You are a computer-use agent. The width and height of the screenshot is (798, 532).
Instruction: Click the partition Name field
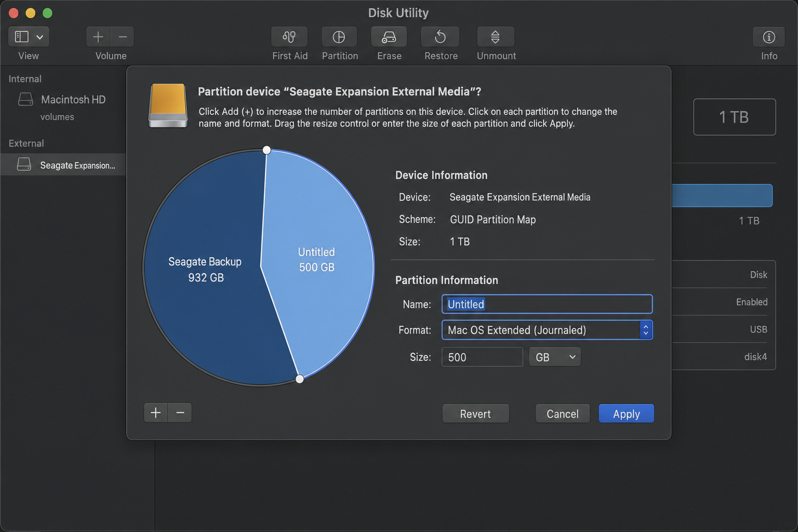[547, 304]
